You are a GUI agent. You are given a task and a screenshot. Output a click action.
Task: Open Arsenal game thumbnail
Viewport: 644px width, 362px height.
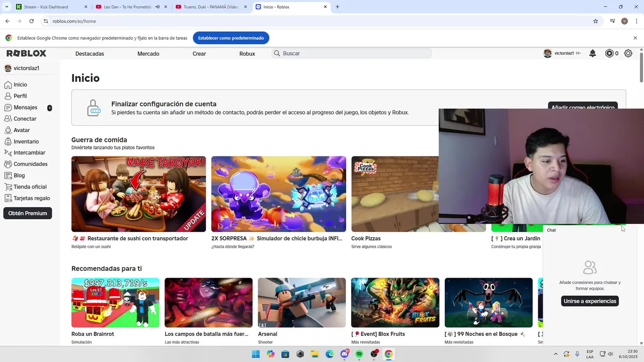(302, 303)
